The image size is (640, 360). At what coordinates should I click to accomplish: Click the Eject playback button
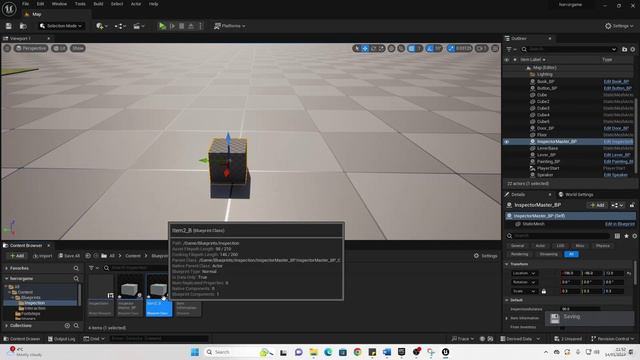pyautogui.click(x=191, y=26)
